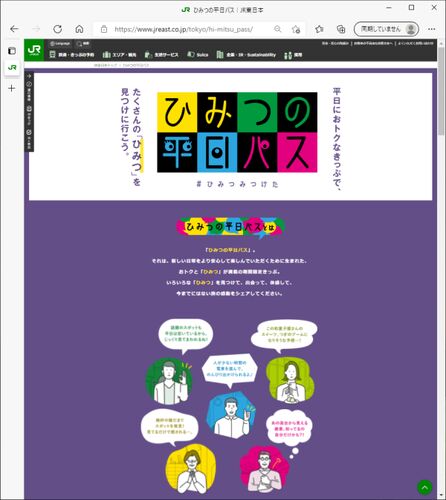Open the first top-right header utility link
Image resolution: width=446 pixels, height=500 pixels.
pyautogui.click(x=335, y=43)
